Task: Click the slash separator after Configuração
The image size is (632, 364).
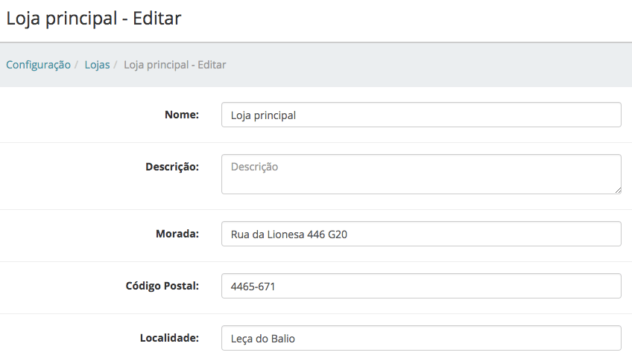Action: point(78,65)
